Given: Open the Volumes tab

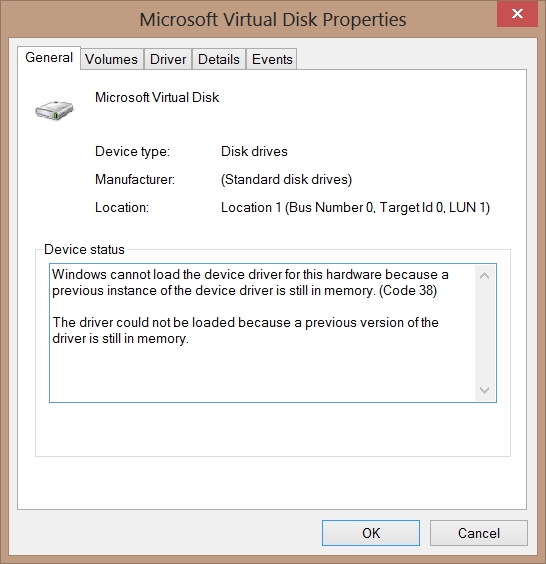Looking at the screenshot, I should (112, 59).
